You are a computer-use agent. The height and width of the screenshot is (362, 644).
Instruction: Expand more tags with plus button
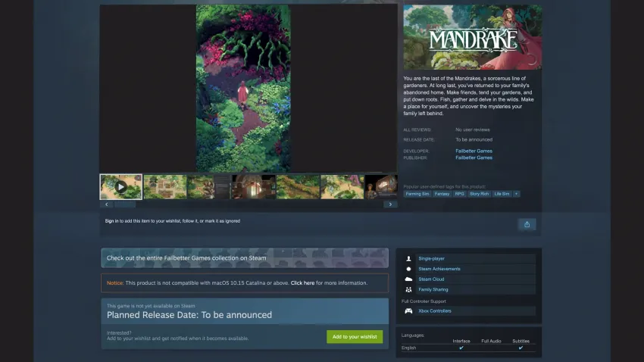(x=516, y=194)
